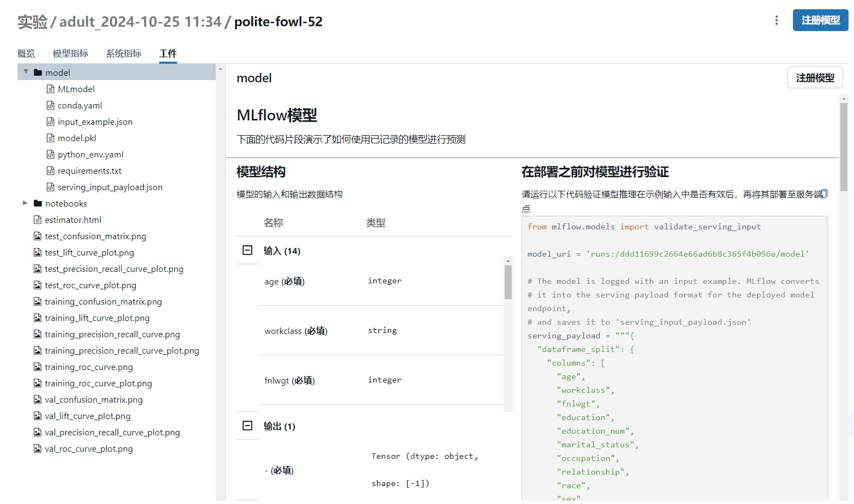This screenshot has height=504, width=854.
Task: Open conda.yaml in the artifact tree
Action: tap(80, 105)
